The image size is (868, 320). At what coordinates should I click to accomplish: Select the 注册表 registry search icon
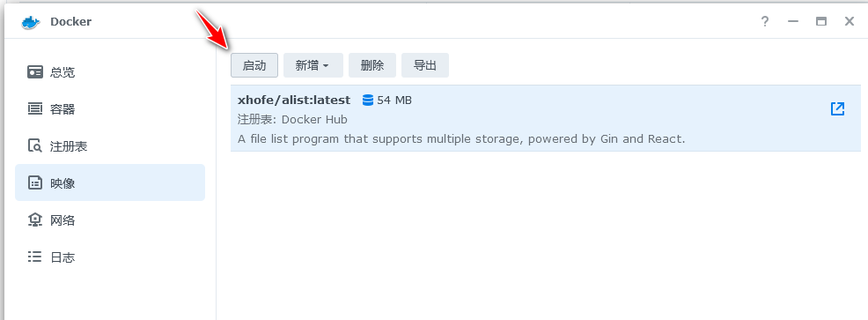pyautogui.click(x=35, y=146)
